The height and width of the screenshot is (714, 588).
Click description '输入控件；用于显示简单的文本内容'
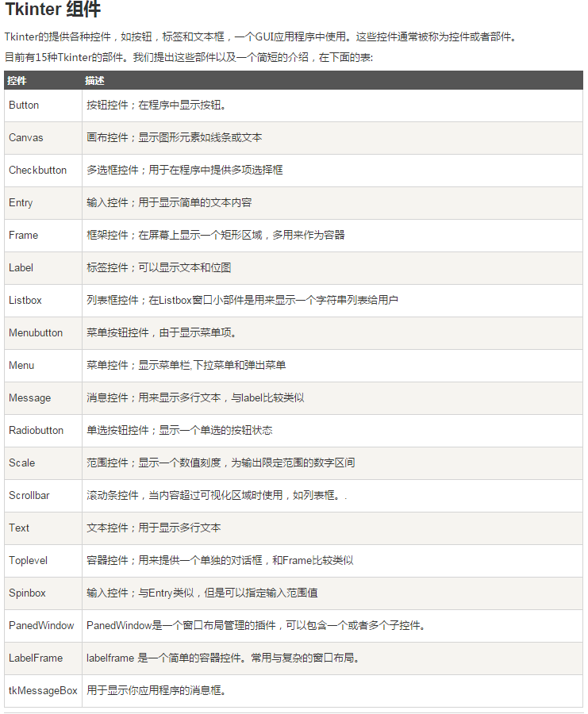pyautogui.click(x=169, y=202)
